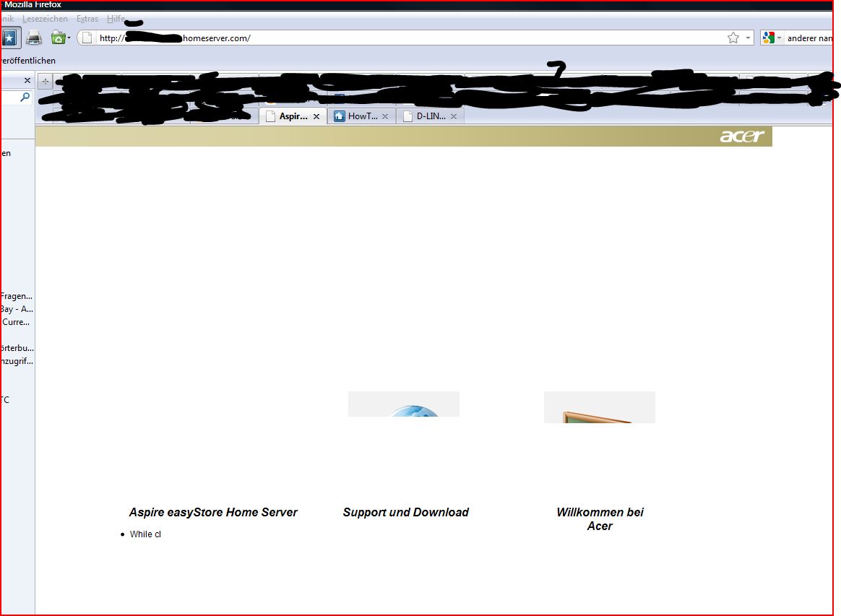Click the framed image above Willkommen
Viewport: 841px width, 616px height.
pyautogui.click(x=600, y=407)
